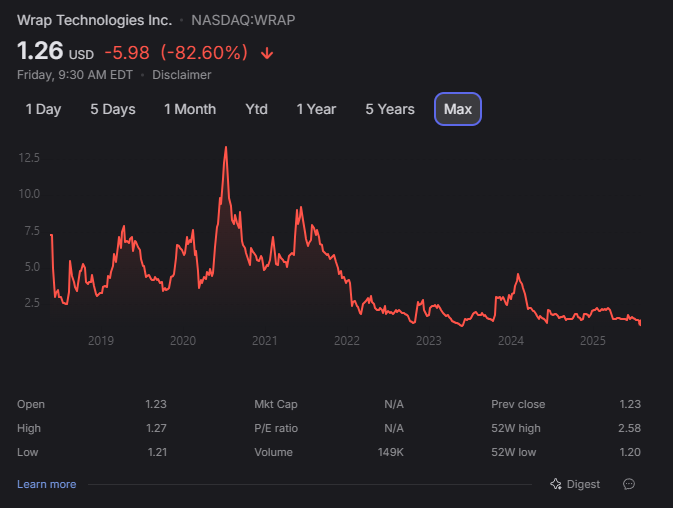Click the red down arrow indicator
Image resolution: width=673 pixels, height=508 pixels.
tap(267, 53)
